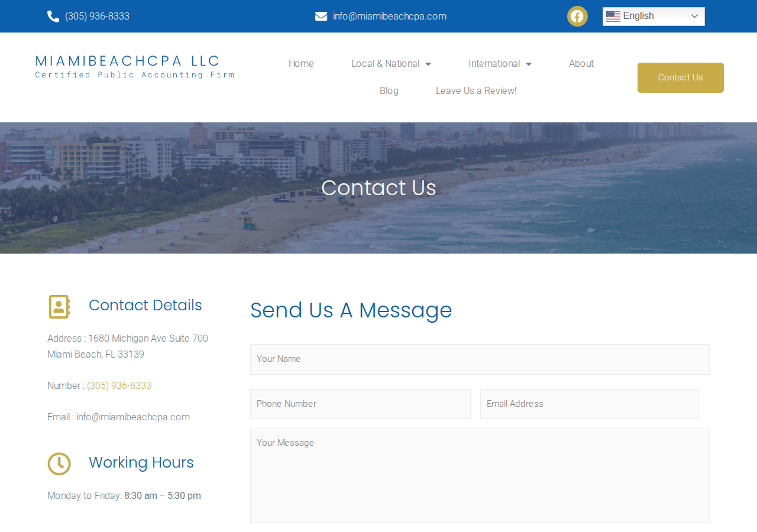Open the Local & National menu
This screenshot has width=757, height=532.
[x=386, y=64]
